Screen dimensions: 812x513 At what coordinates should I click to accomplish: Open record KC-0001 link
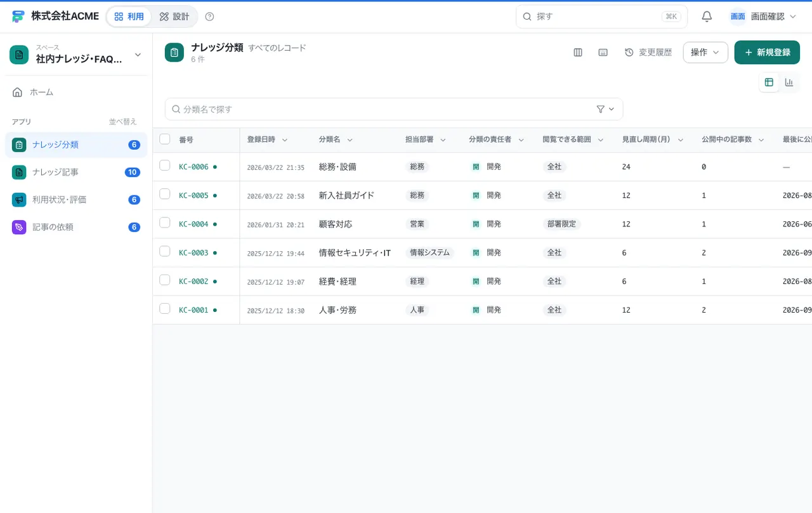(193, 310)
